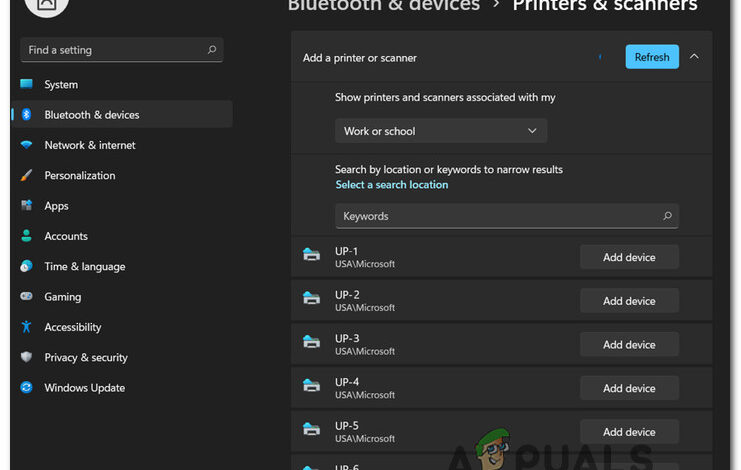
Task: Click the System monitor icon in sidebar
Action: 26,85
